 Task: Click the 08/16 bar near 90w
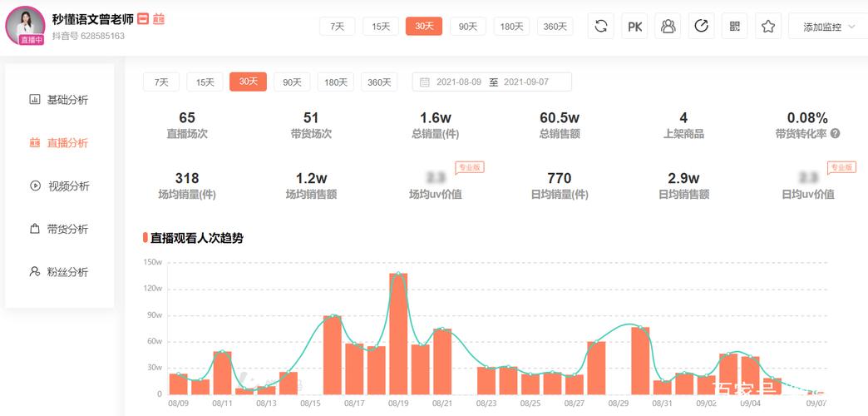(x=332, y=355)
